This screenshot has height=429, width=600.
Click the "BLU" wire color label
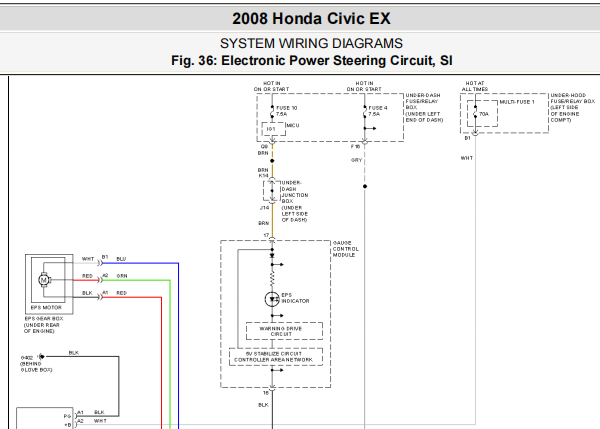tap(121, 259)
